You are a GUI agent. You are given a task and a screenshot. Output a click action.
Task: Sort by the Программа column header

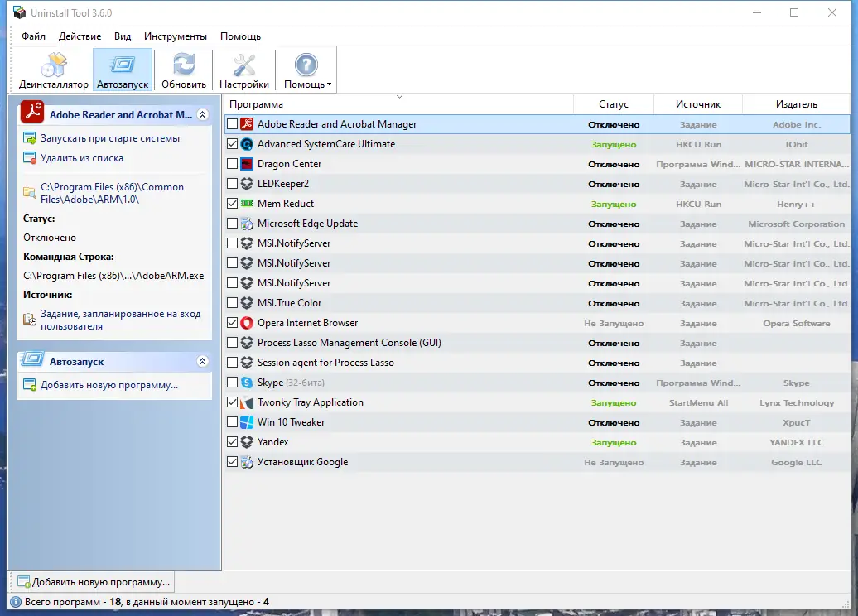(x=398, y=104)
